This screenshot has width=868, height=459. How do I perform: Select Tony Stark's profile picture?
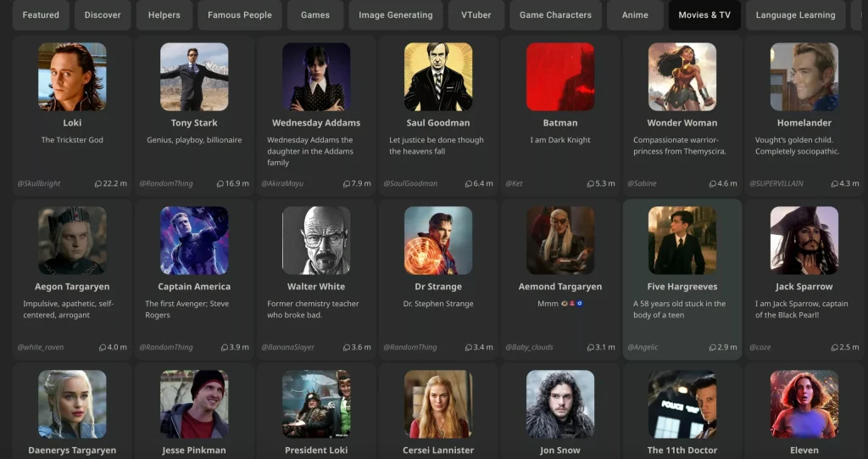click(x=194, y=77)
